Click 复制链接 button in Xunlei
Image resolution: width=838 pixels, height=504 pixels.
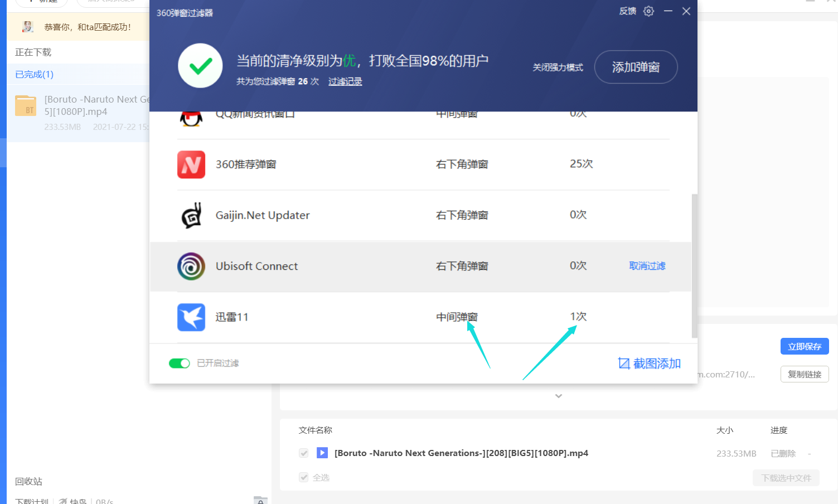805,374
